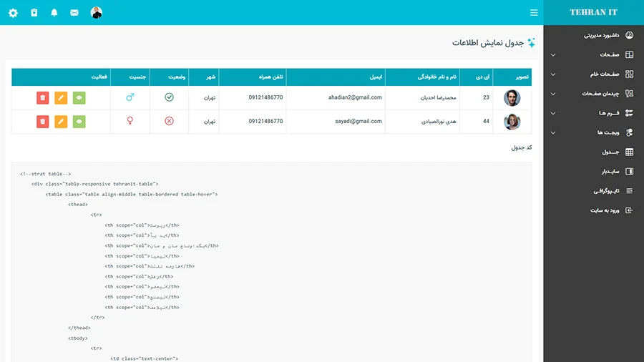Open the سایدبار sidebar item

610,172
